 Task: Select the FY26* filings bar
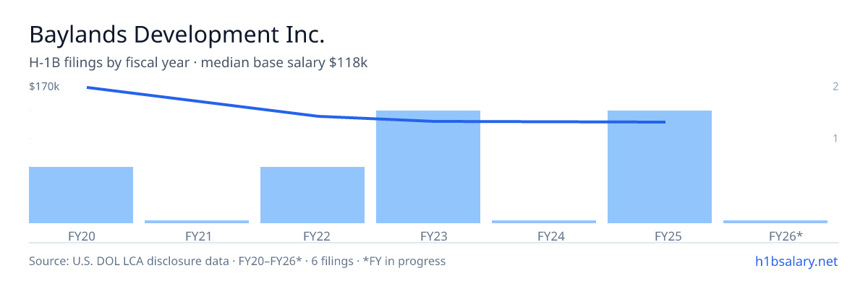coord(775,222)
